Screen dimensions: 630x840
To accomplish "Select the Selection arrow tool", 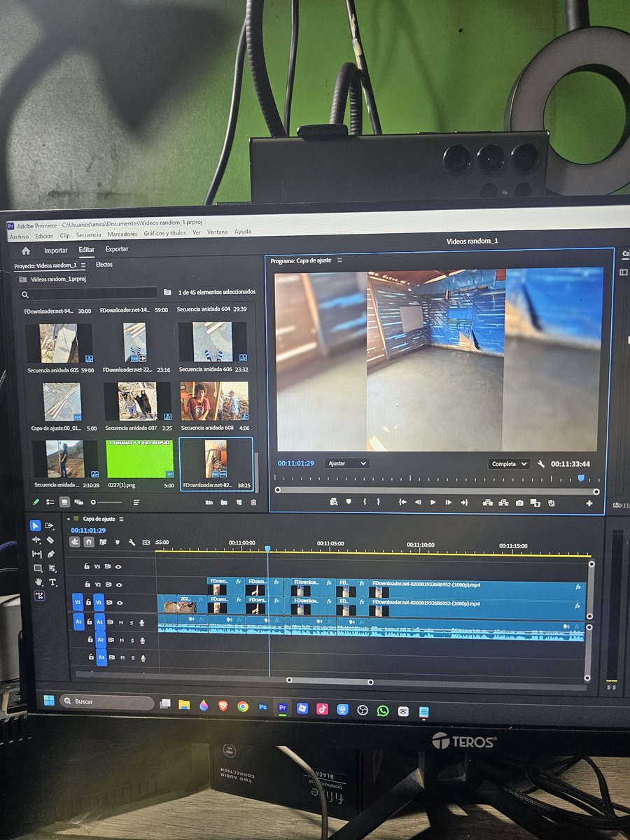I will pyautogui.click(x=36, y=525).
